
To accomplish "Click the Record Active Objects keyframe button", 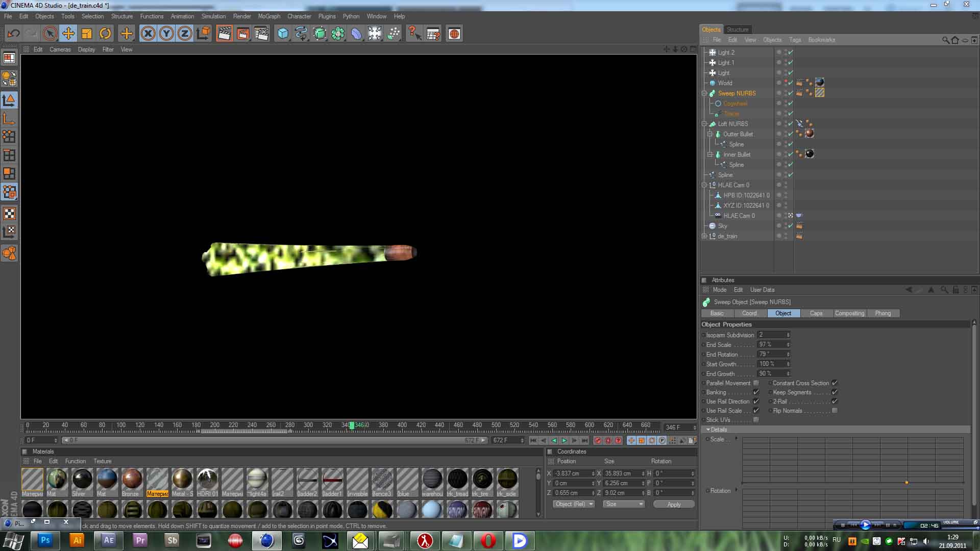I will coord(598,440).
